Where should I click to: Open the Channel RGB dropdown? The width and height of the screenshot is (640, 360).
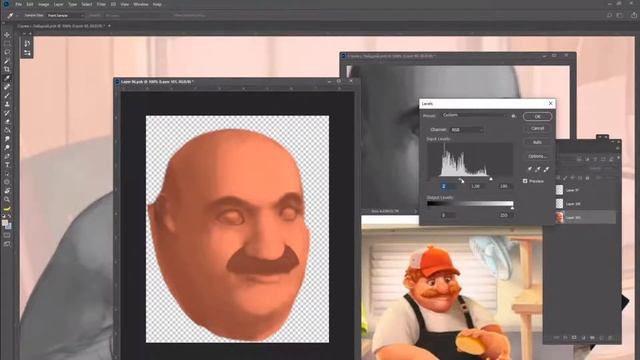point(466,130)
